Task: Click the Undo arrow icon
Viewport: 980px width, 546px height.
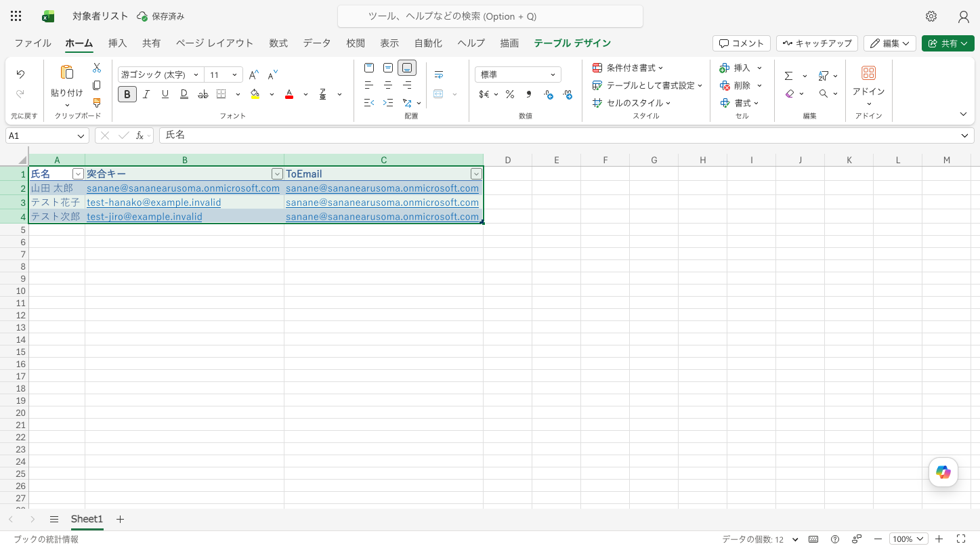Action: pyautogui.click(x=20, y=75)
